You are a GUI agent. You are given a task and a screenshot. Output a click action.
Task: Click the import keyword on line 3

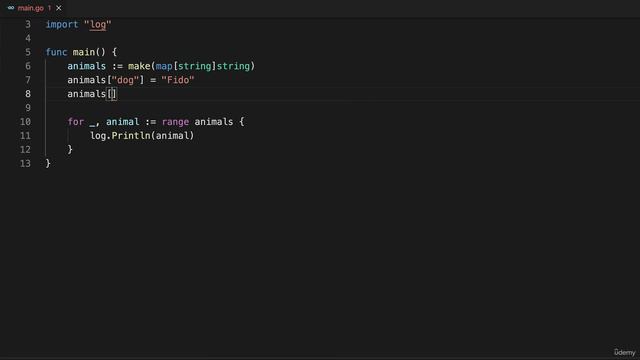pyautogui.click(x=62, y=24)
